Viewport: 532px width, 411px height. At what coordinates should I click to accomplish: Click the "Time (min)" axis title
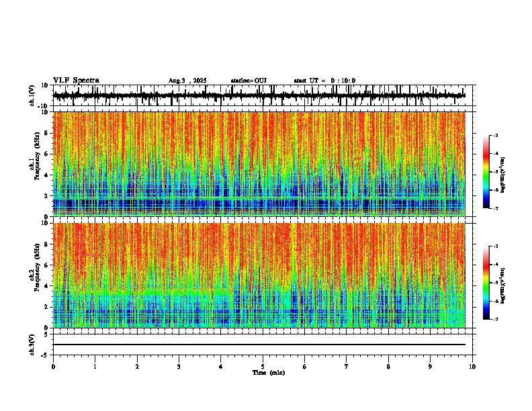(269, 373)
